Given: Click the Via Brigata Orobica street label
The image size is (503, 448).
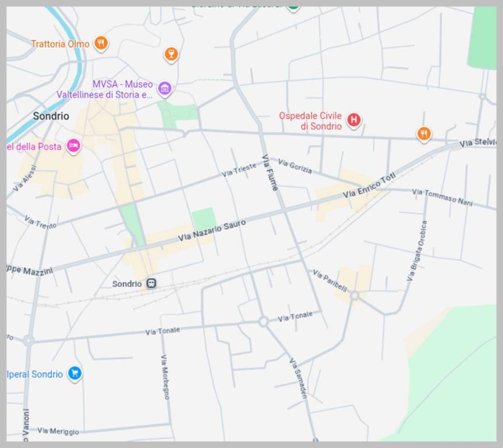Looking at the screenshot, I should coord(417,251).
